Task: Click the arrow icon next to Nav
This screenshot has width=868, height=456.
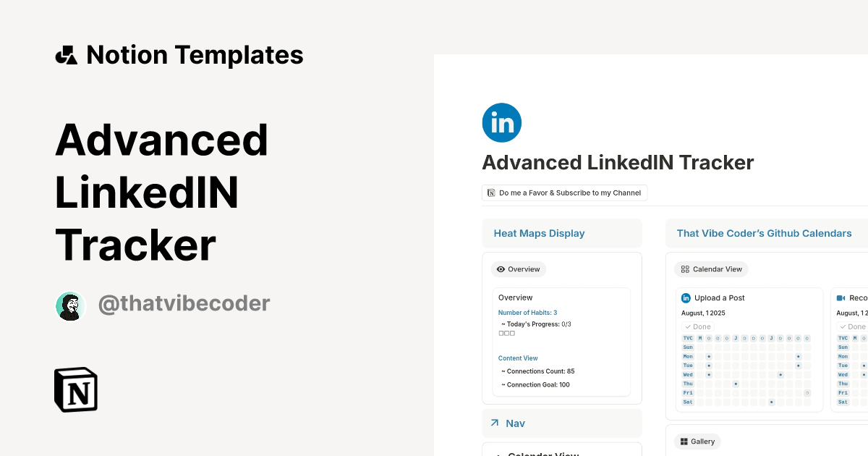Action: coord(495,423)
